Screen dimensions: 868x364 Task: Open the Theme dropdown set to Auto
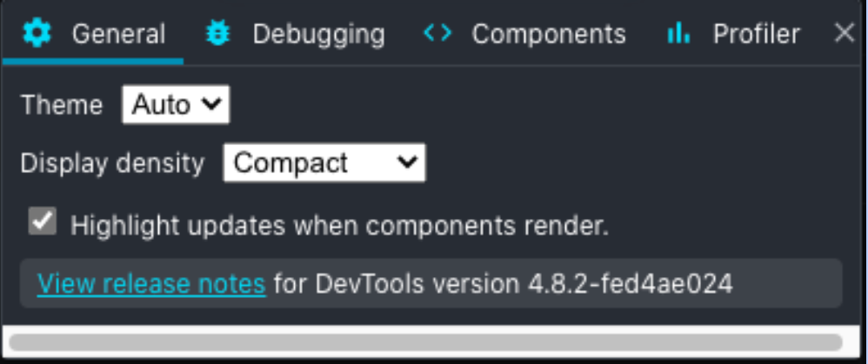coord(176,104)
